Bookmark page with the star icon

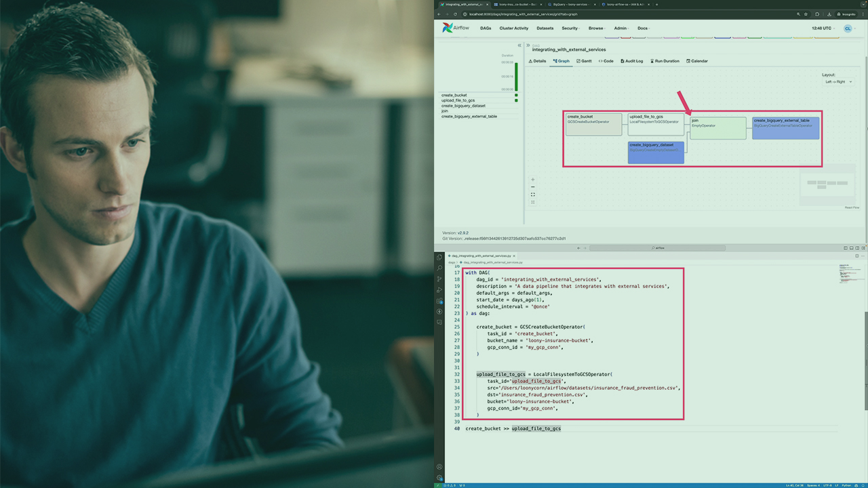coord(806,14)
